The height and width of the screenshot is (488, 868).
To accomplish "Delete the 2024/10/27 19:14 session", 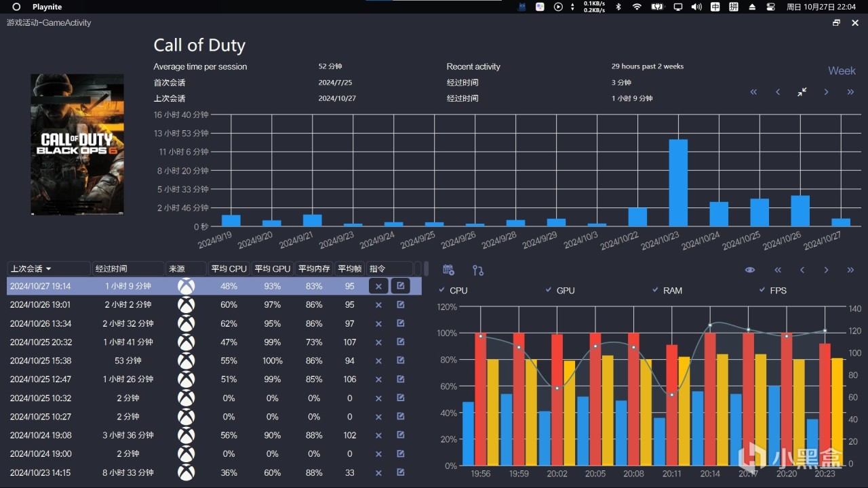I will point(378,286).
